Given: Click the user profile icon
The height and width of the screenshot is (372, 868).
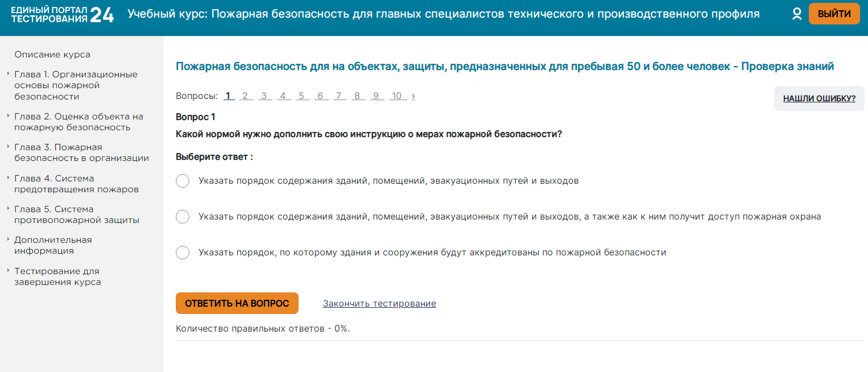Looking at the screenshot, I should [797, 14].
